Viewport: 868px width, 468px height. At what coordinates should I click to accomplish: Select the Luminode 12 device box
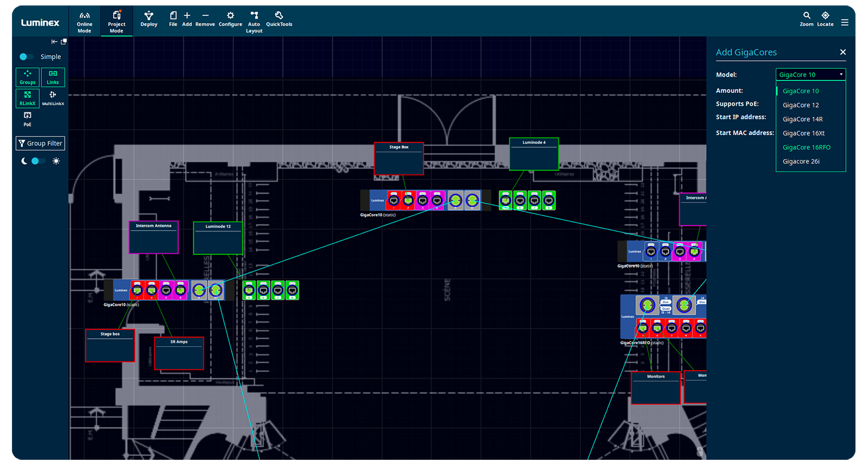(x=218, y=239)
